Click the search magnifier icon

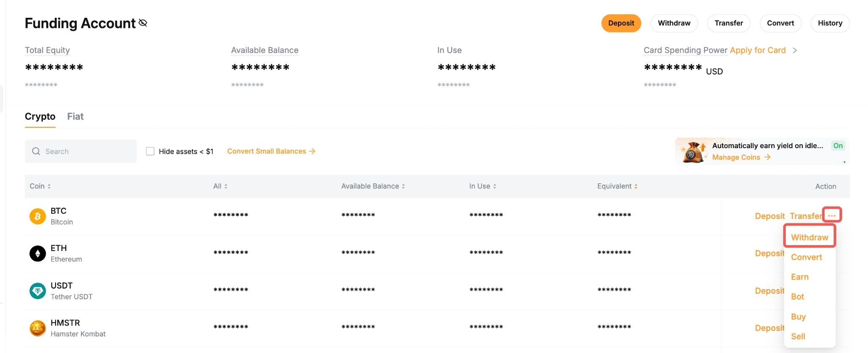[x=36, y=152]
